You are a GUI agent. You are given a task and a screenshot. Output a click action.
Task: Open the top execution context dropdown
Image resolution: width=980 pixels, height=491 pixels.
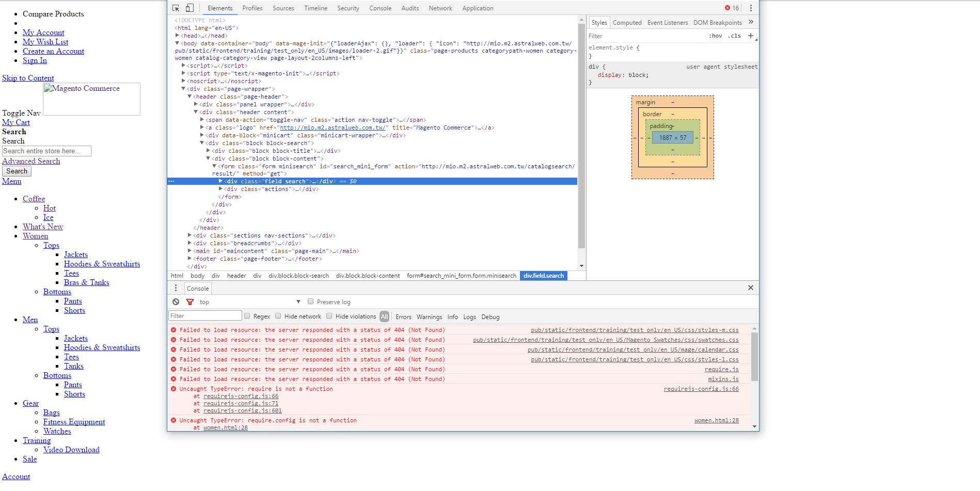250,302
